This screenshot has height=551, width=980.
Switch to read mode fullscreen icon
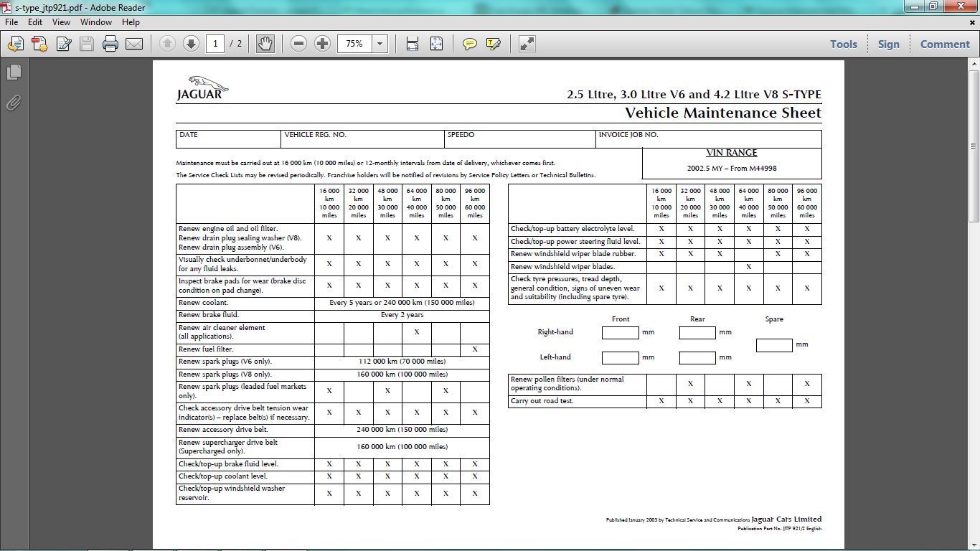[x=527, y=44]
